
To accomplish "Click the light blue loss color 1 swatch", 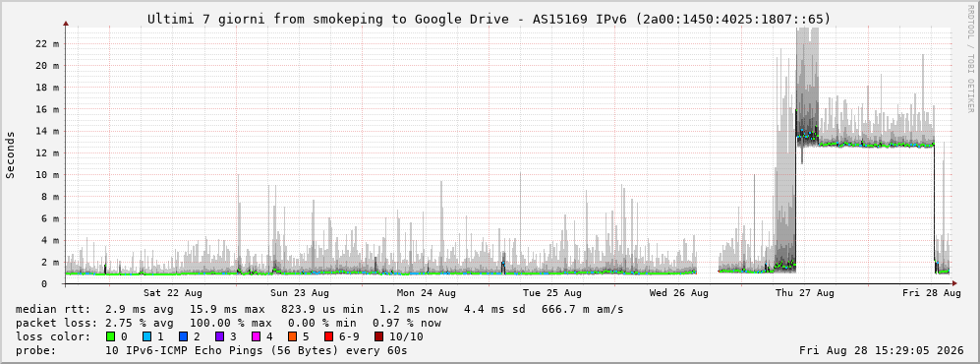I will [x=146, y=336].
